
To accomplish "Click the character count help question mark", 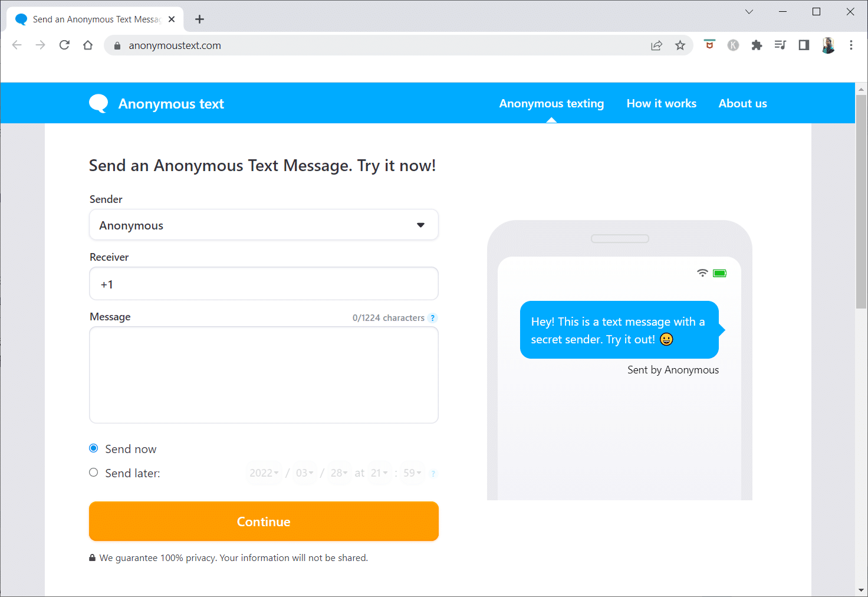I will pos(433,318).
